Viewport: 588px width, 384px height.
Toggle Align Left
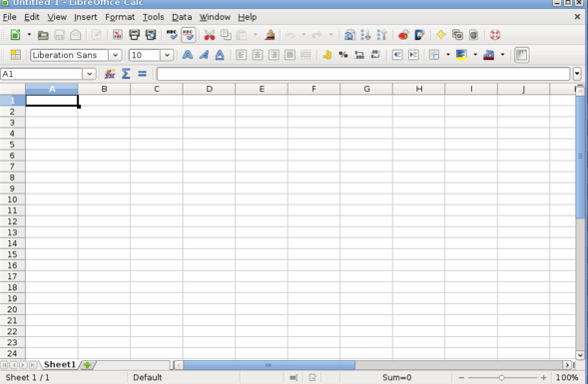tap(241, 55)
